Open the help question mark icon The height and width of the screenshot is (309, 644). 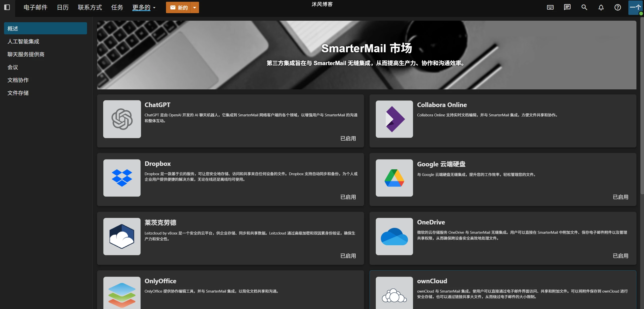[618, 7]
